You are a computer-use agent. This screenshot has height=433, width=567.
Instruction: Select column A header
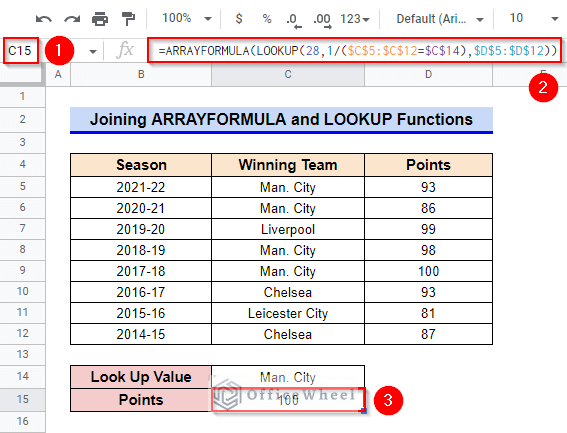tap(58, 75)
